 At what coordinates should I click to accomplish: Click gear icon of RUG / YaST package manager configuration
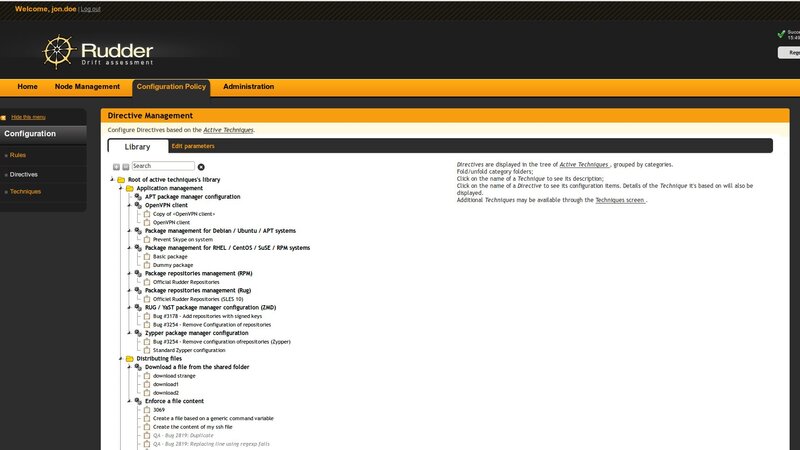tap(138, 307)
